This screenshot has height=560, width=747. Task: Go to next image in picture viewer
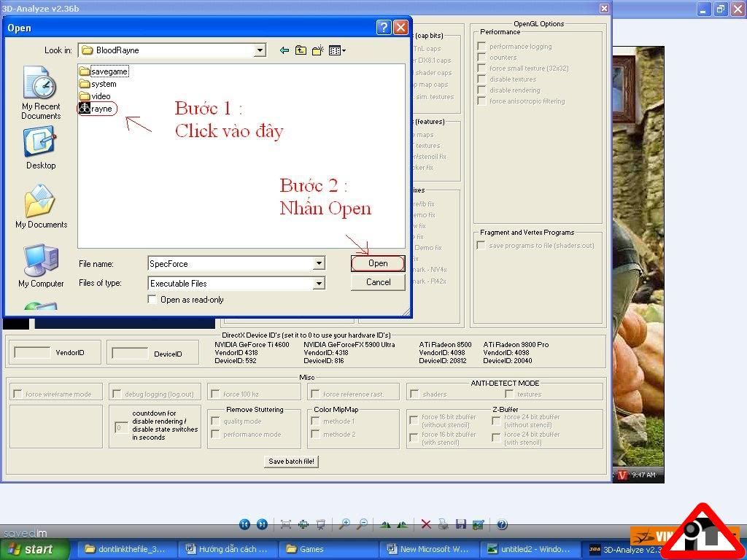[262, 524]
